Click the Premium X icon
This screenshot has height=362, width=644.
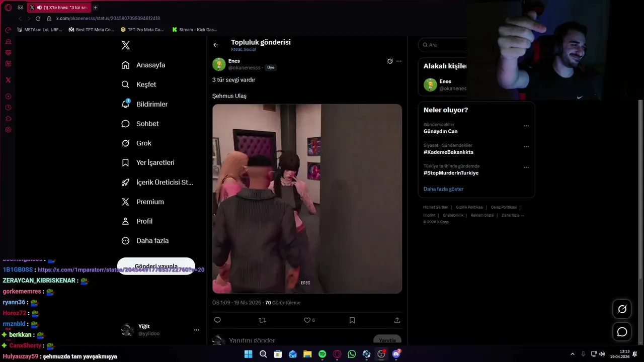(126, 202)
